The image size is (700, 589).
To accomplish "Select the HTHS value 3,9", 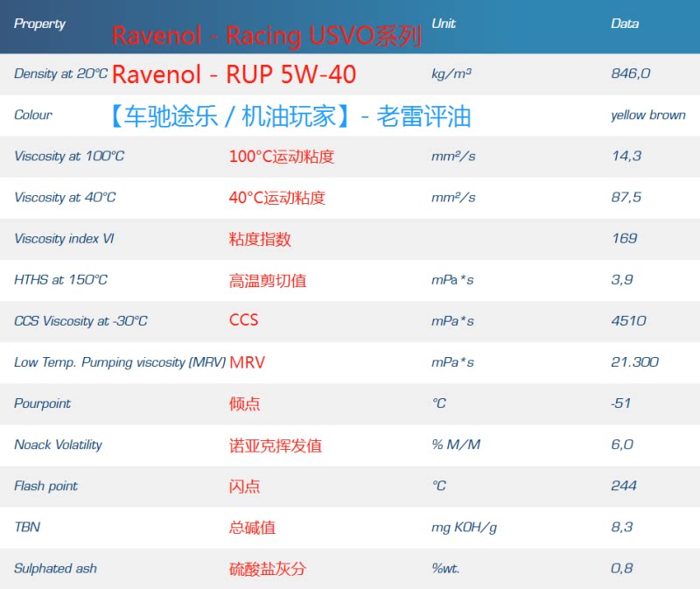I will coord(622,279).
